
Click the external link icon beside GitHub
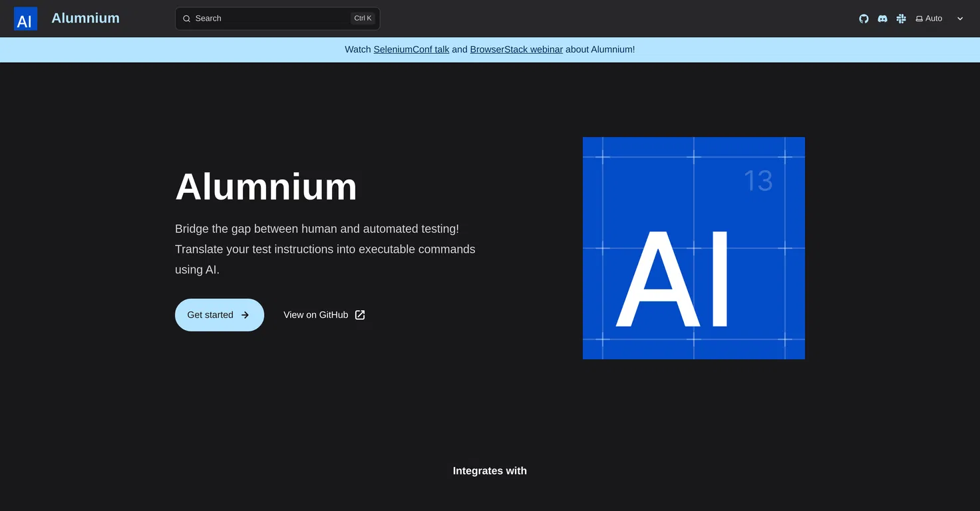point(360,315)
